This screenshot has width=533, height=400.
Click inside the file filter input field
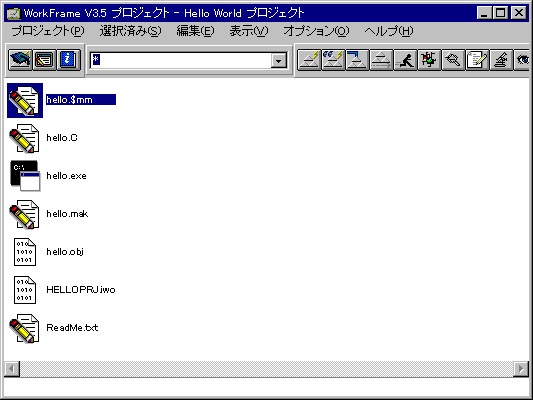(180, 61)
